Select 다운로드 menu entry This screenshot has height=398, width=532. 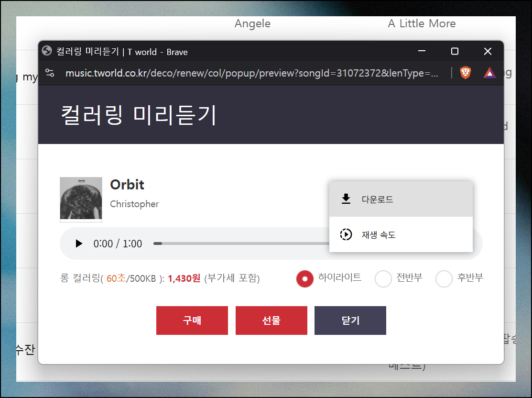401,199
